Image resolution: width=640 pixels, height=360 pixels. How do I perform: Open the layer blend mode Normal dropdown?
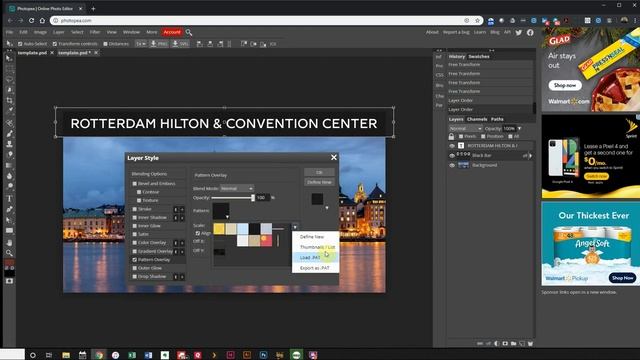tap(465, 129)
